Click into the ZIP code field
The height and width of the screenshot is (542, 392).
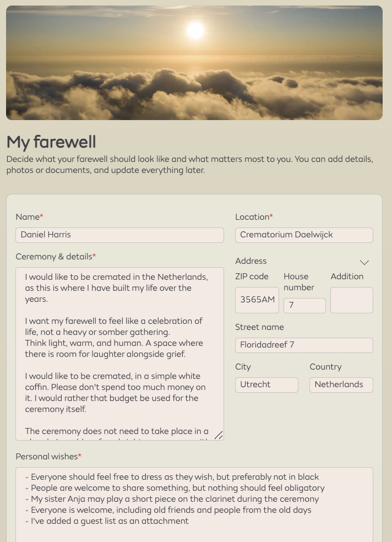pos(257,300)
